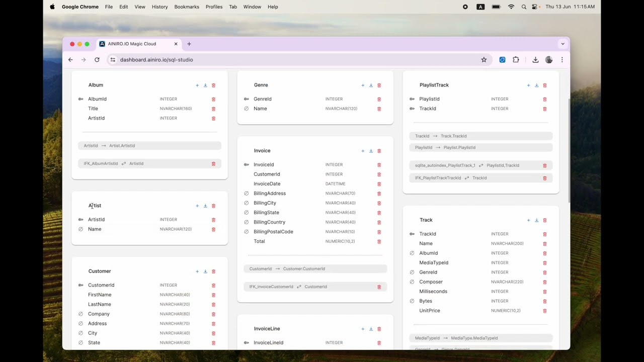Delete the sqlite_autoindex_PlaylistTrack_1 index
The width and height of the screenshot is (644, 362).
tap(545, 166)
